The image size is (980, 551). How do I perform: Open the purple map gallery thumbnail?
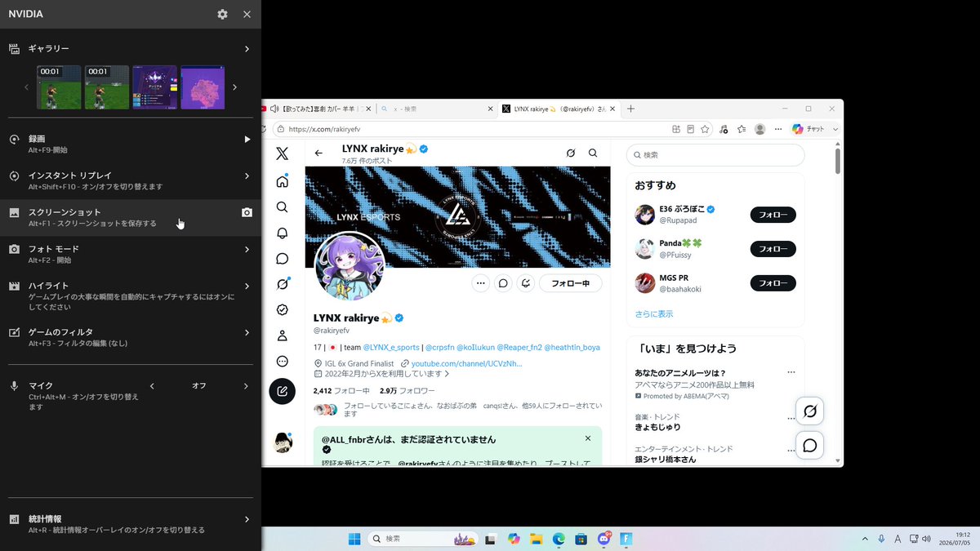coord(202,87)
